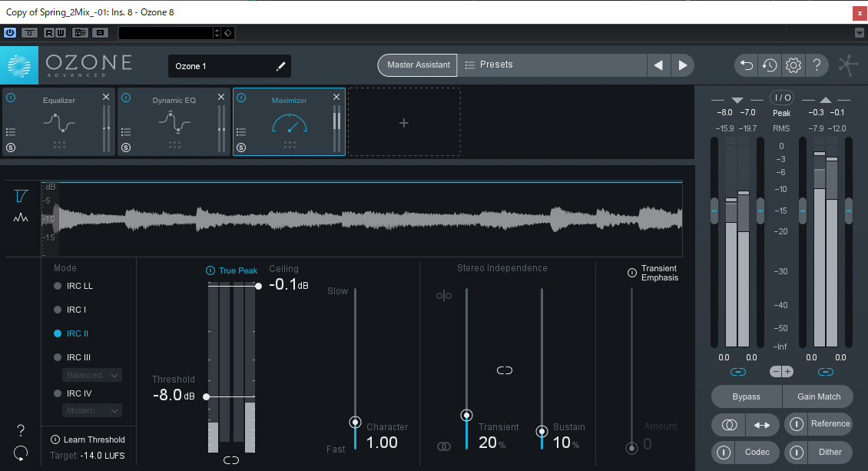Click the pencil edit icon beside Ozone 1
The width and height of the screenshot is (868, 471).
[280, 66]
